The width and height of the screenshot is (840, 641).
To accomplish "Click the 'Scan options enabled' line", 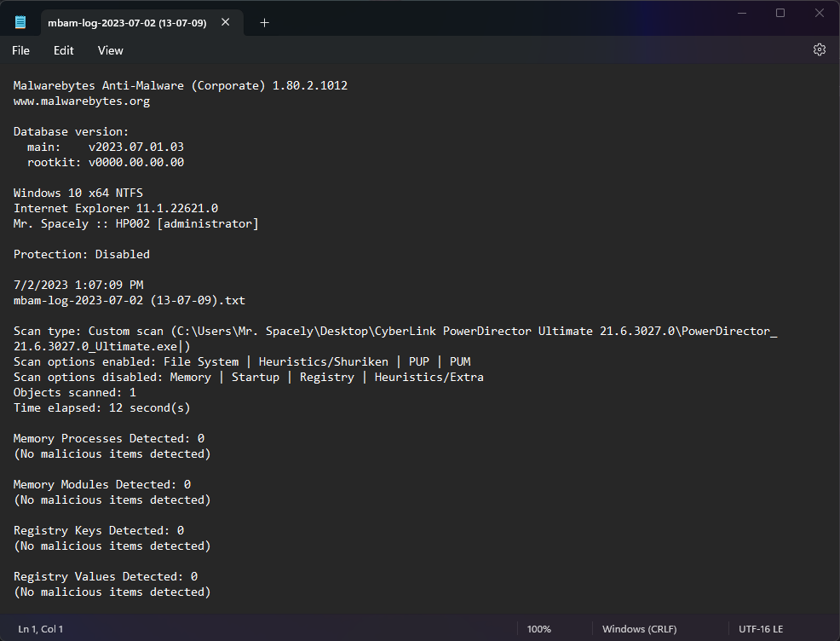I will (x=242, y=361).
